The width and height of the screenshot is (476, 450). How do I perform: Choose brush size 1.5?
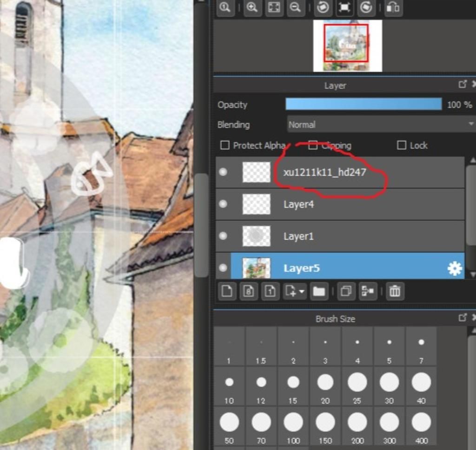coord(261,346)
